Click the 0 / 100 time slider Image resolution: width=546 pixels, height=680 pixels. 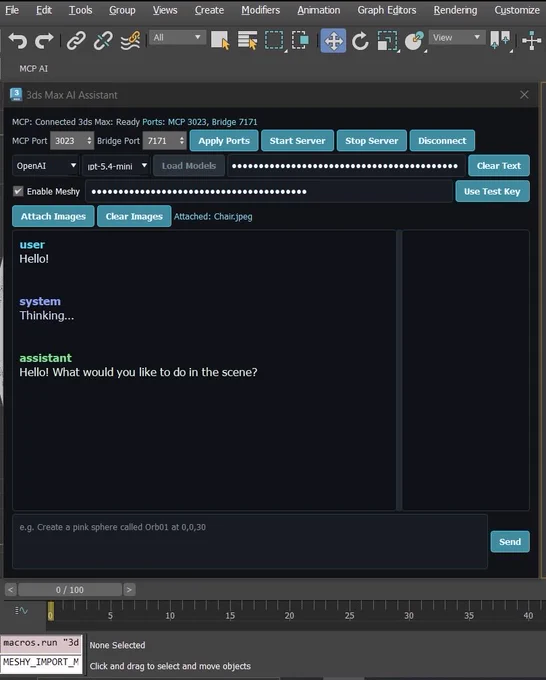[70, 589]
